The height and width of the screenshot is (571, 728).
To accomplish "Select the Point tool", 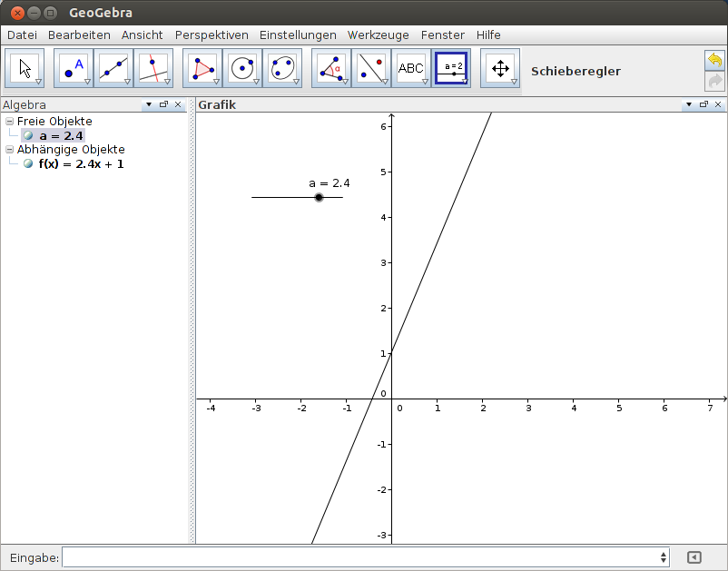I will point(72,66).
